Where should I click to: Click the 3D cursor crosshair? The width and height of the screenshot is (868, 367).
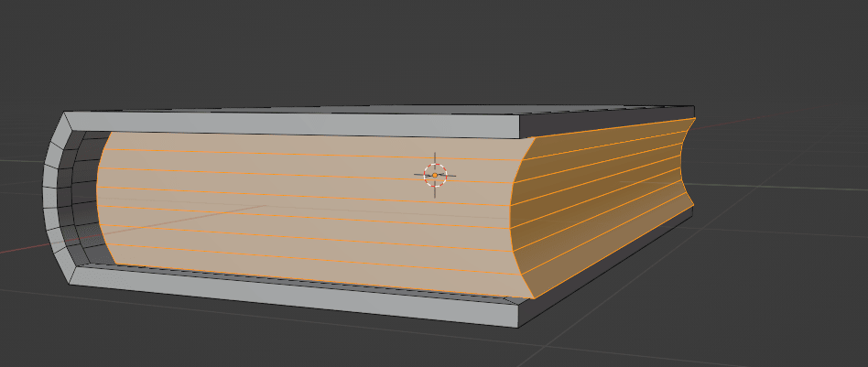pyautogui.click(x=435, y=174)
